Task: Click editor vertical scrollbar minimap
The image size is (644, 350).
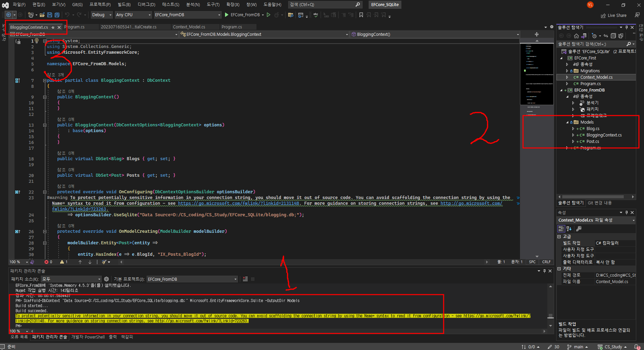Action: [537, 149]
